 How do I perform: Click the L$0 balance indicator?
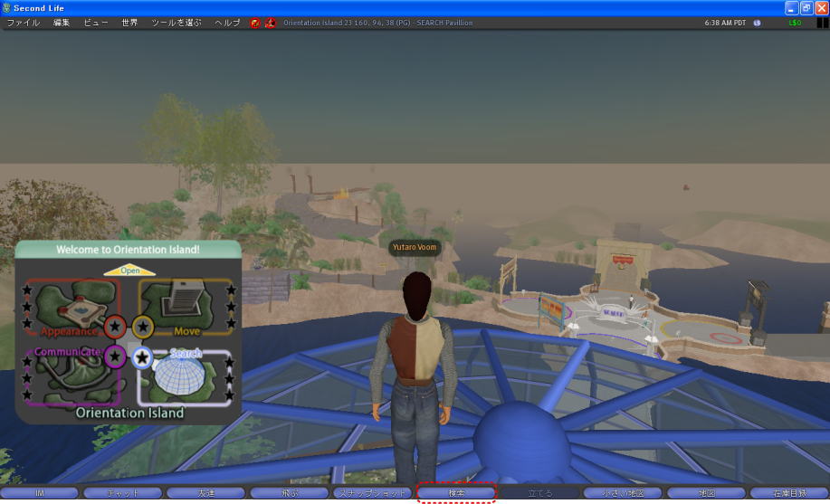[x=795, y=23]
